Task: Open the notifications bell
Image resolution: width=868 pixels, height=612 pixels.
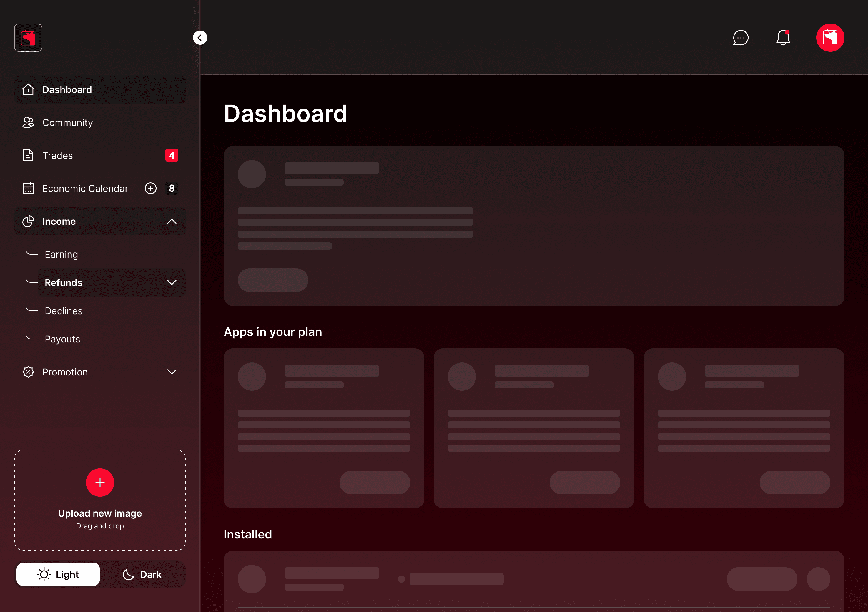Action: tap(783, 38)
